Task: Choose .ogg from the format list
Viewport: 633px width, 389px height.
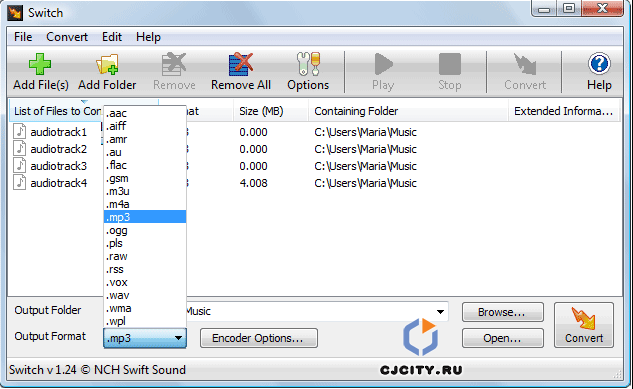Action: pos(145,230)
